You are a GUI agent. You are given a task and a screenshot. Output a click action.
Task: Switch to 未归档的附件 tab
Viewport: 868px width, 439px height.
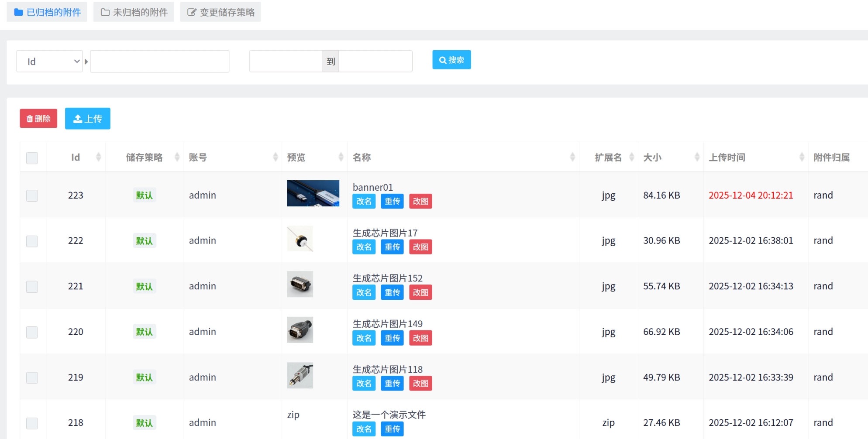(x=134, y=12)
